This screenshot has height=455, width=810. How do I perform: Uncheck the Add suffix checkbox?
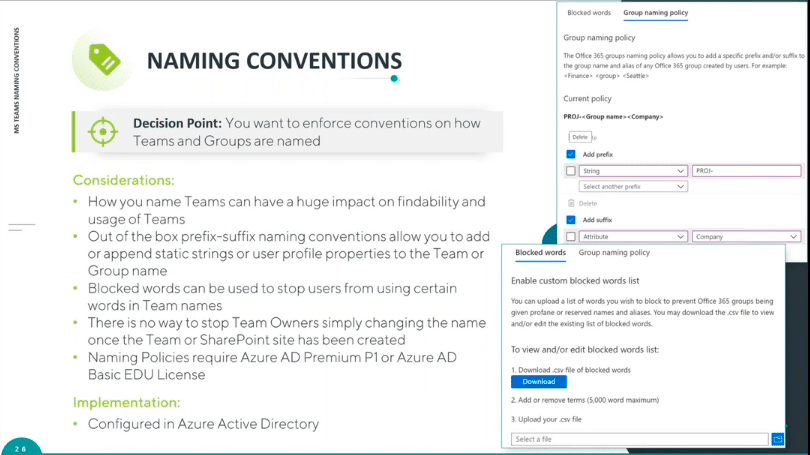571,220
